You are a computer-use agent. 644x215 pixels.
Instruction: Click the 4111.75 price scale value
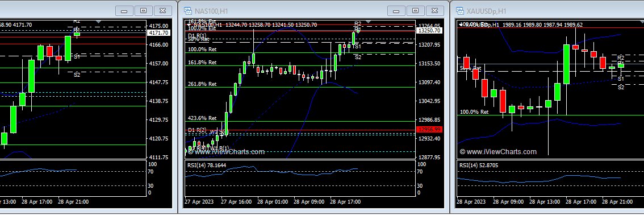159,157
